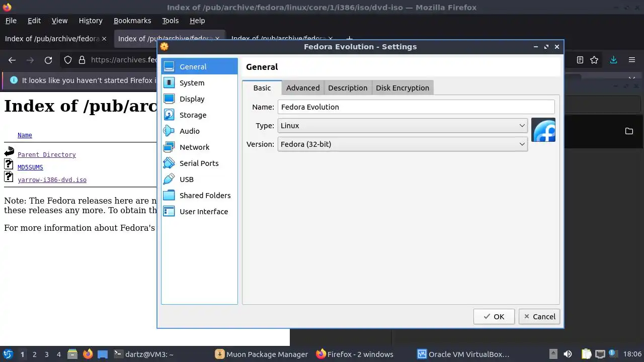Expand the Version dropdown showing Fedora (32-bit)
This screenshot has height=362, width=644.
[403, 144]
